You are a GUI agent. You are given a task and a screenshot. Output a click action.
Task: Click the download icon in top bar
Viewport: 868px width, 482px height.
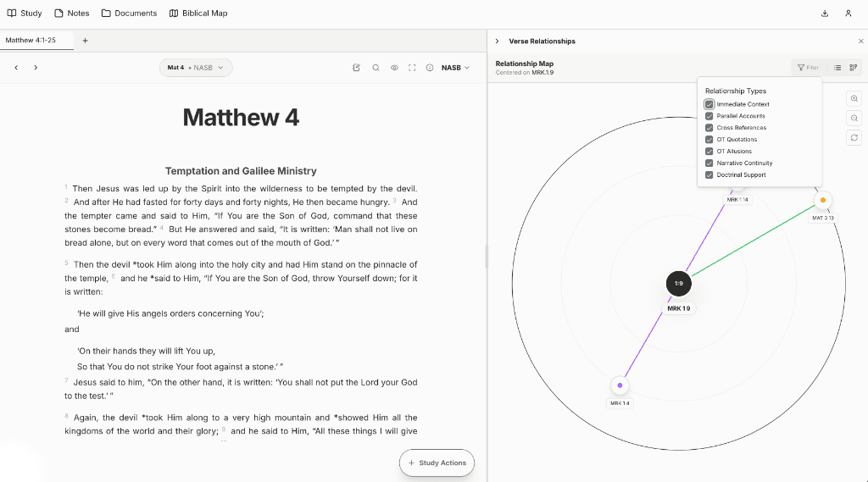pyautogui.click(x=824, y=14)
